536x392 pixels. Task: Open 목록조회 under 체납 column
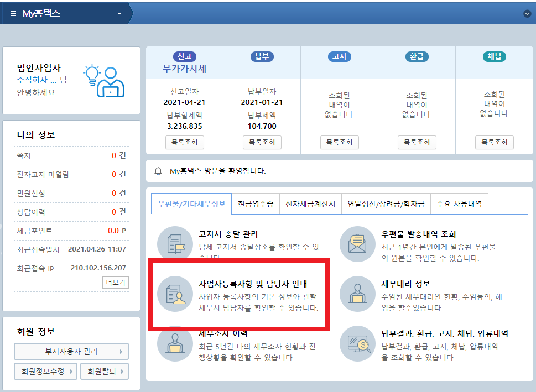(495, 142)
